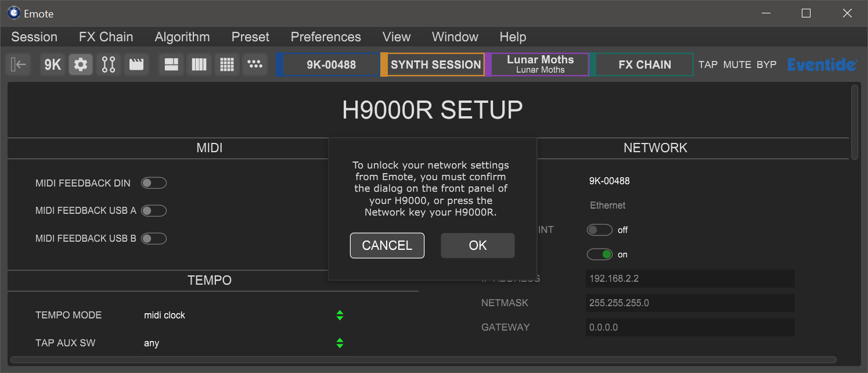Click the TAP AUX SW label
This screenshot has height=373, width=868.
point(66,343)
